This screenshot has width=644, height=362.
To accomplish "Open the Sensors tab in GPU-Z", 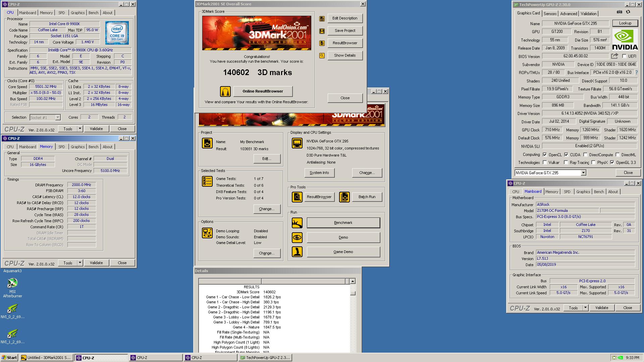I will point(550,14).
